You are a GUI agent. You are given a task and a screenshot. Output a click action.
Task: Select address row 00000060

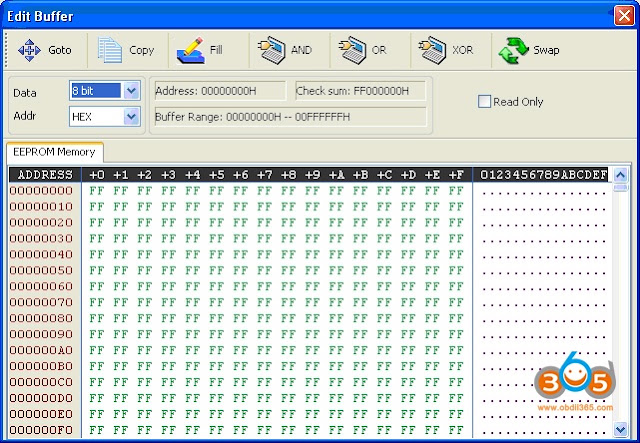click(41, 286)
